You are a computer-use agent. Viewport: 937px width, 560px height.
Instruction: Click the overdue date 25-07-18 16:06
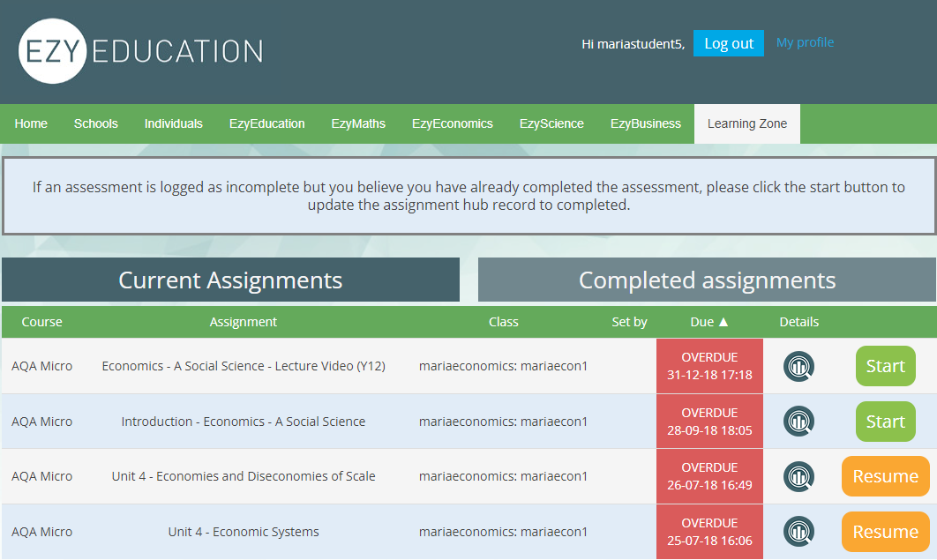pos(709,541)
